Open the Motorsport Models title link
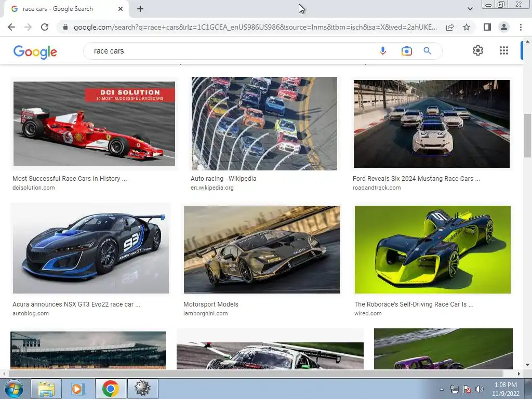 (211, 304)
